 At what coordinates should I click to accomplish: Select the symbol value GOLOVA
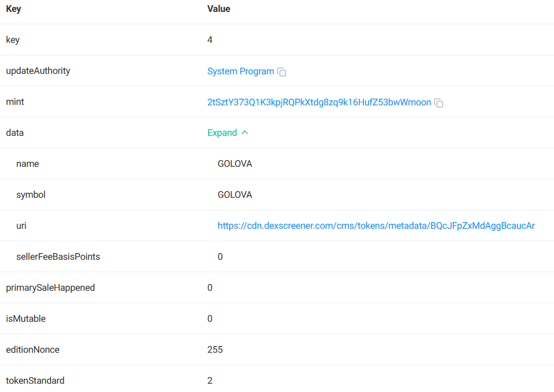pyautogui.click(x=234, y=195)
